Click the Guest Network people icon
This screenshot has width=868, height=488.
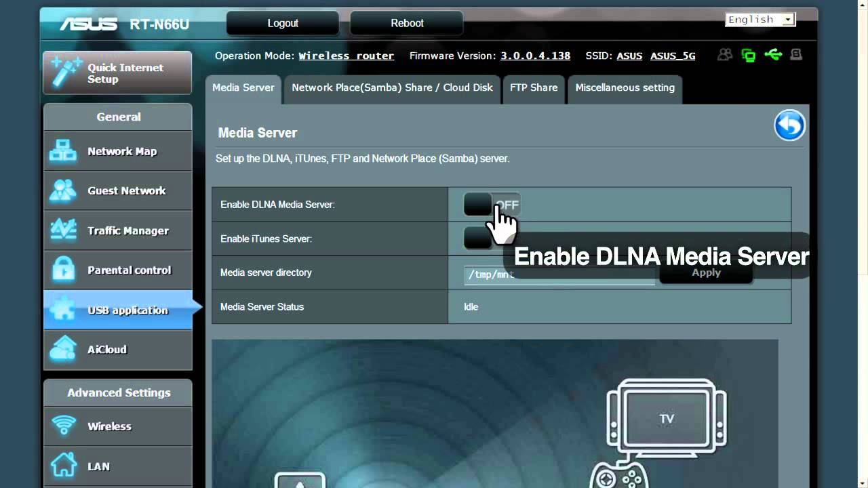63,190
